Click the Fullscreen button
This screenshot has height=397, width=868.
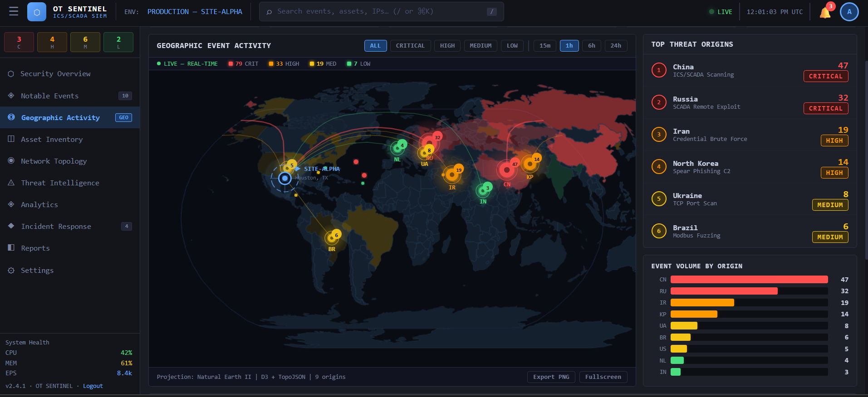603,377
